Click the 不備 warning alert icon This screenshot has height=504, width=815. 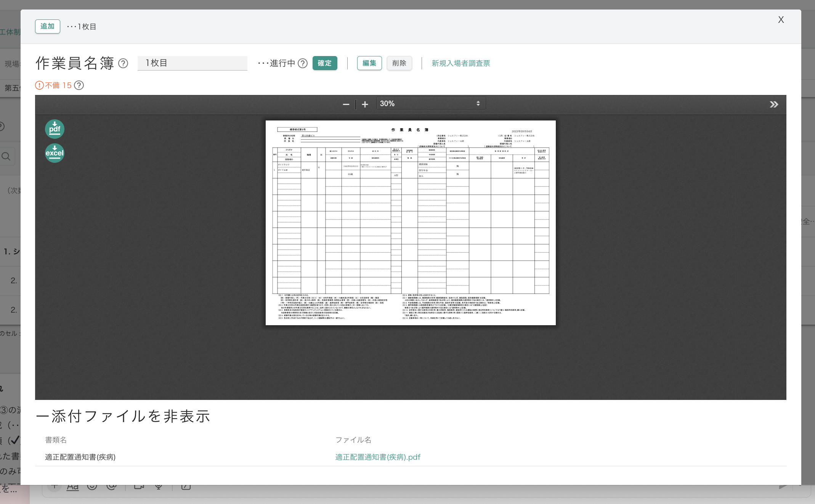(39, 85)
